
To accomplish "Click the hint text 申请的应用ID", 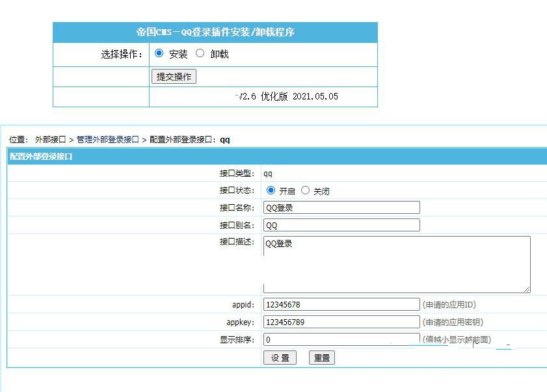I will (449, 305).
